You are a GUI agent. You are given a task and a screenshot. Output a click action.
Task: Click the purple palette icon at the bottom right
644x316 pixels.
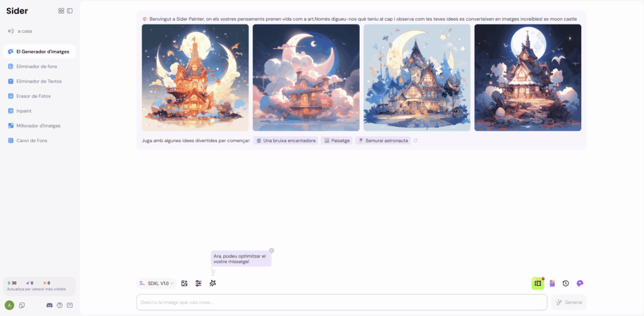click(x=580, y=283)
